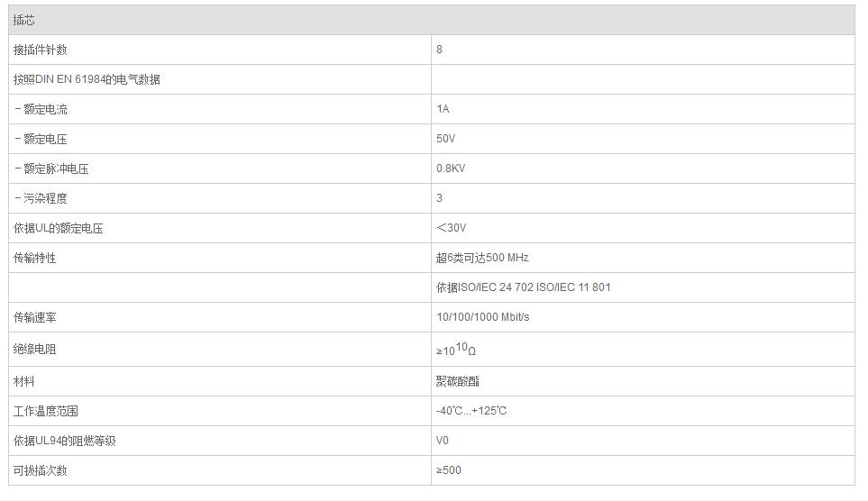Click the 聚碳酸酯 material value
This screenshot has height=501, width=868.
coord(457,381)
